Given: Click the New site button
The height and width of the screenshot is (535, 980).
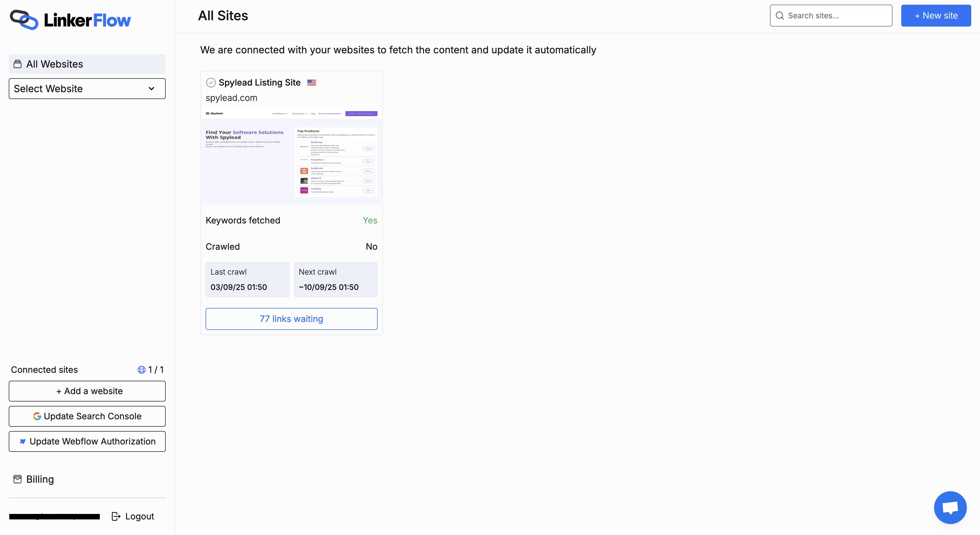Looking at the screenshot, I should pos(936,16).
